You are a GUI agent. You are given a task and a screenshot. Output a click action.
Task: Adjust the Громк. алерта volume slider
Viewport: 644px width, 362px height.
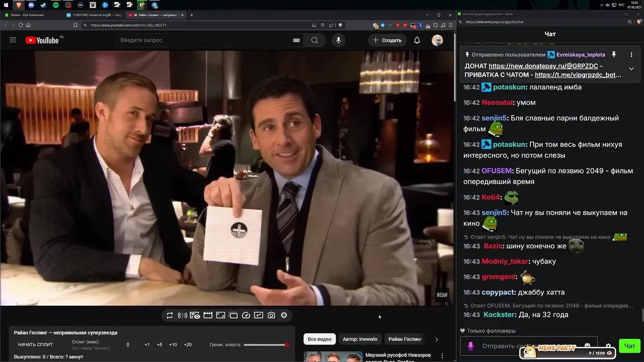tap(266, 345)
